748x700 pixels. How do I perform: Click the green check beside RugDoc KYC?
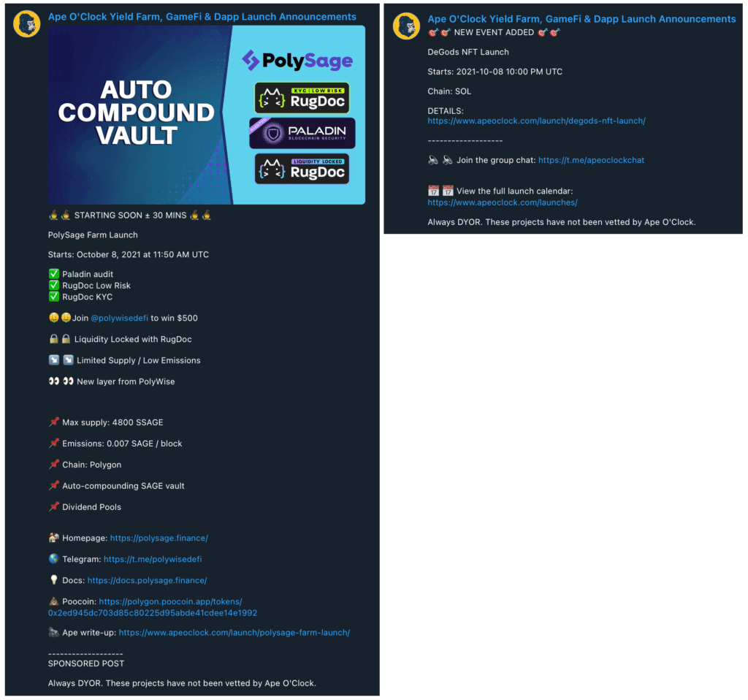[x=54, y=297]
